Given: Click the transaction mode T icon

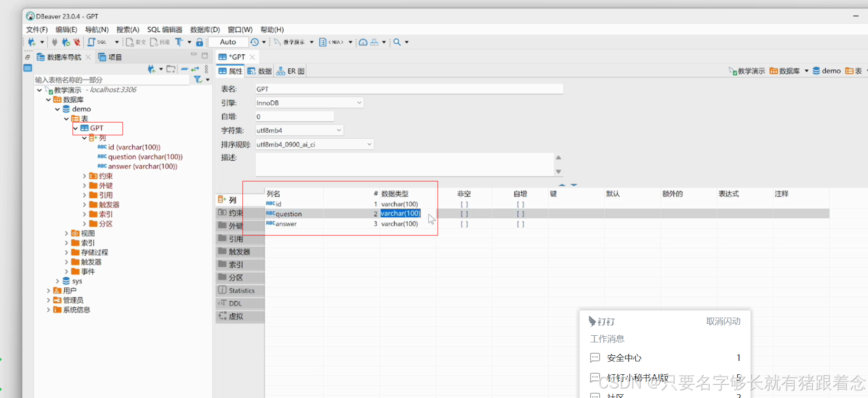Looking at the screenshot, I should (x=179, y=42).
